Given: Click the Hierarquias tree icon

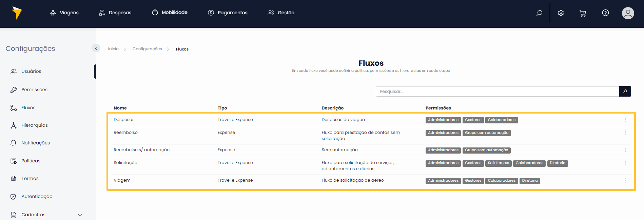Looking at the screenshot, I should (14, 125).
